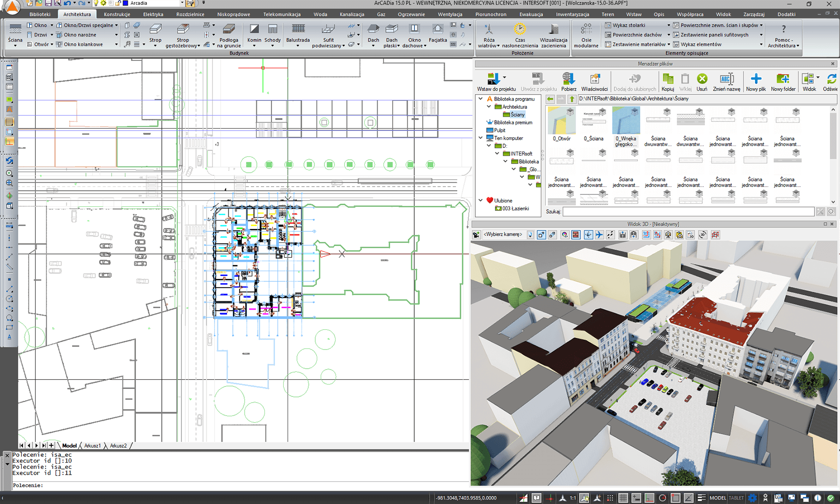The width and height of the screenshot is (840, 504).
Task: Select the Komin chimney tool
Action: [x=254, y=35]
